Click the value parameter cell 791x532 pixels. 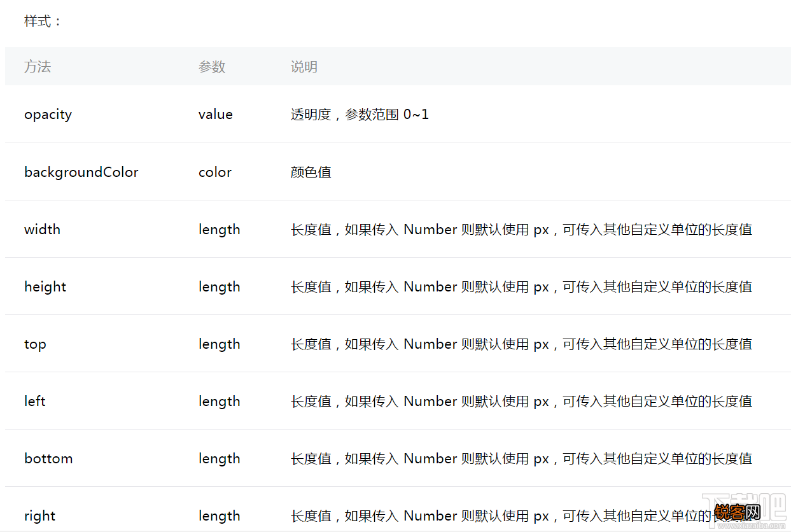[x=216, y=115]
